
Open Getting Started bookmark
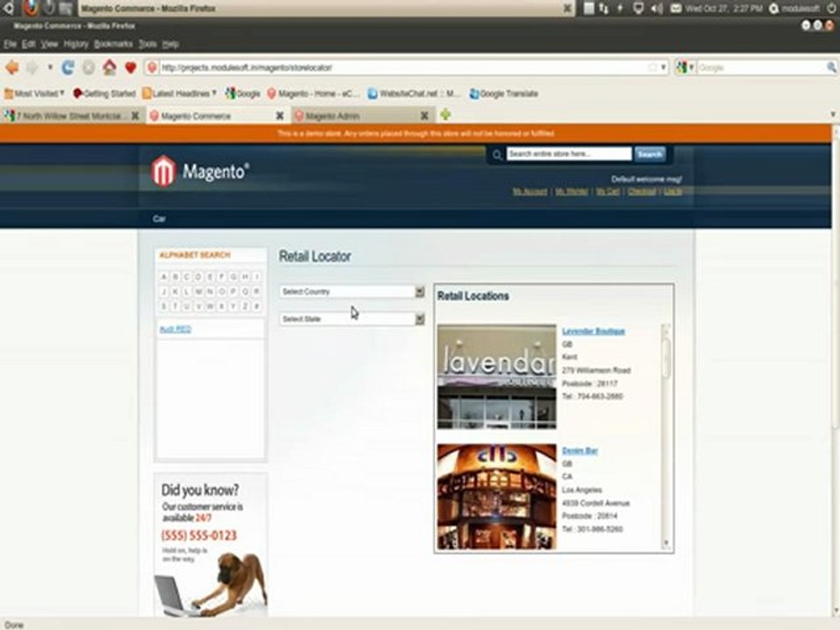104,94
